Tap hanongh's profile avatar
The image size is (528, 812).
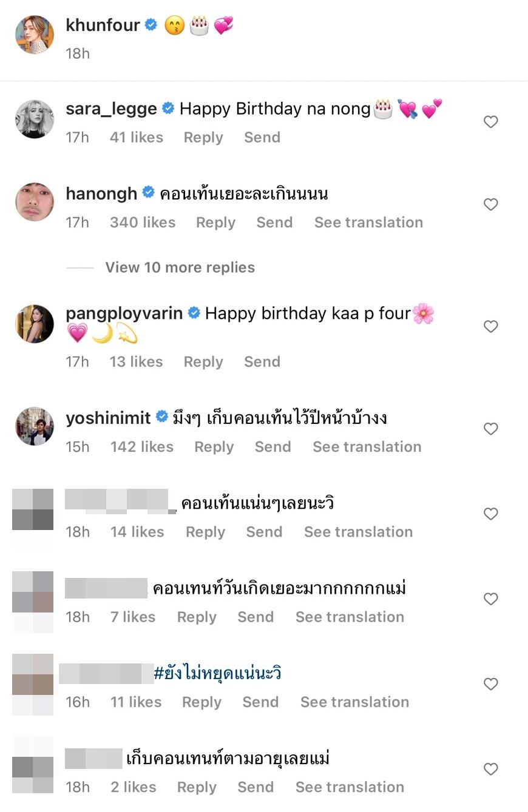[35, 202]
